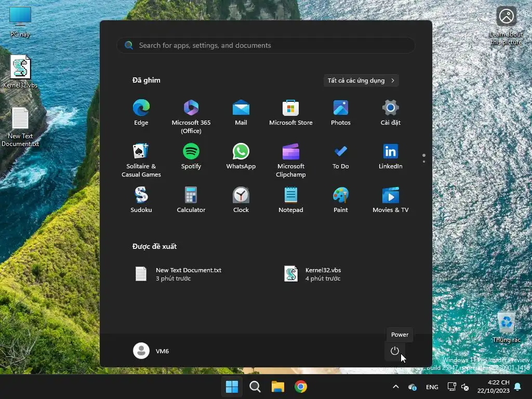Click the Windows Start button on taskbar
532x399 pixels.
pos(232,387)
